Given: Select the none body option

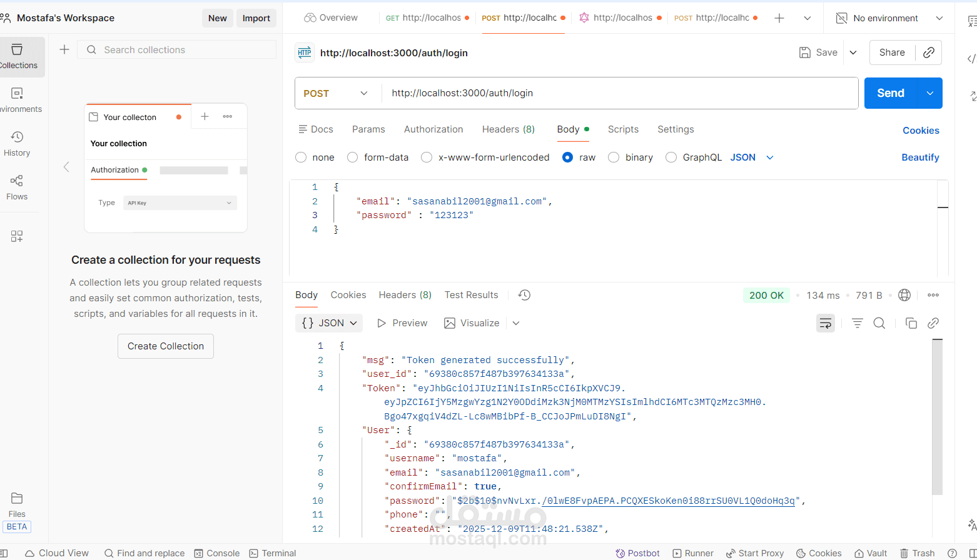Looking at the screenshot, I should pos(301,157).
